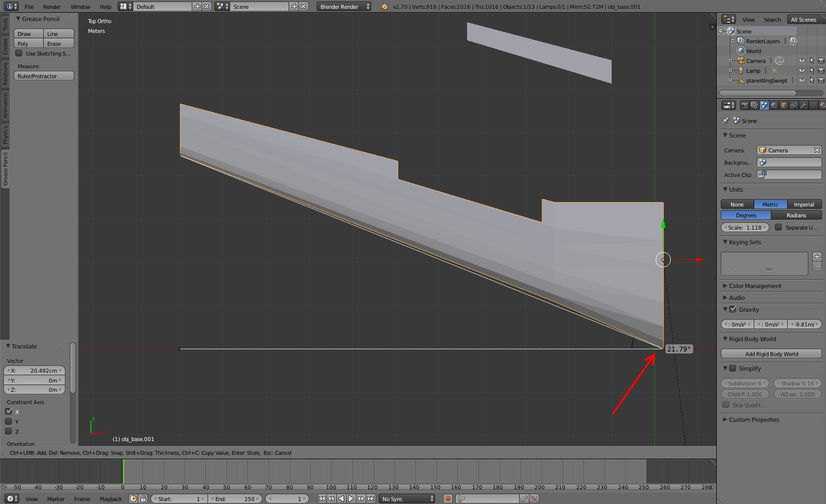Open the Render menu
Screen dimensions: 826x504
[x=52, y=7]
